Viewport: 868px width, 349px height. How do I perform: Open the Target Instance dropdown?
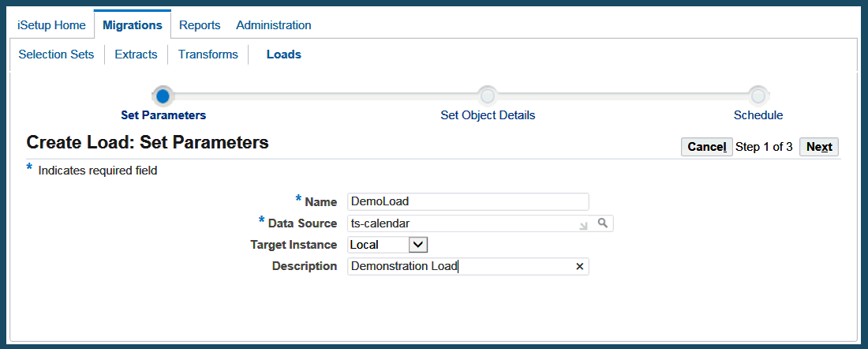tap(418, 245)
